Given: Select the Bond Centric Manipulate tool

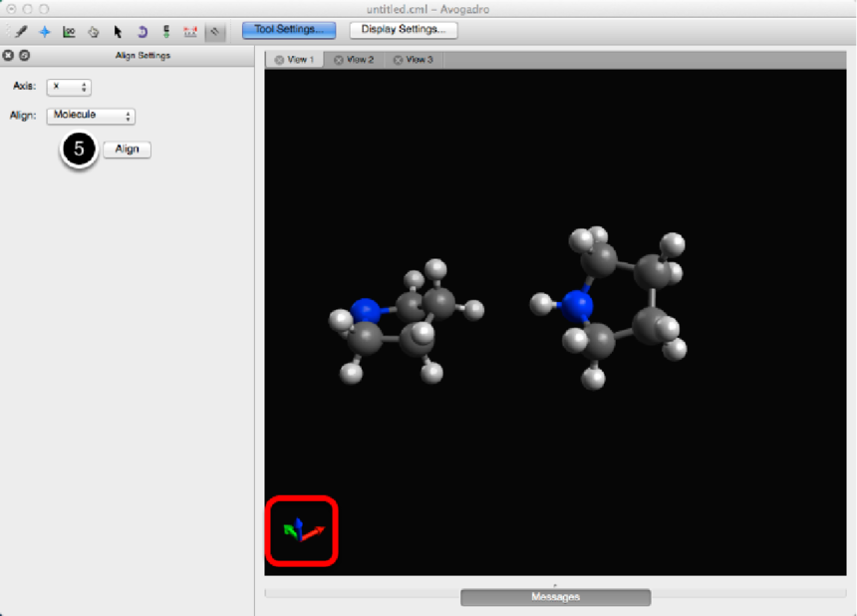Looking at the screenshot, I should (69, 31).
